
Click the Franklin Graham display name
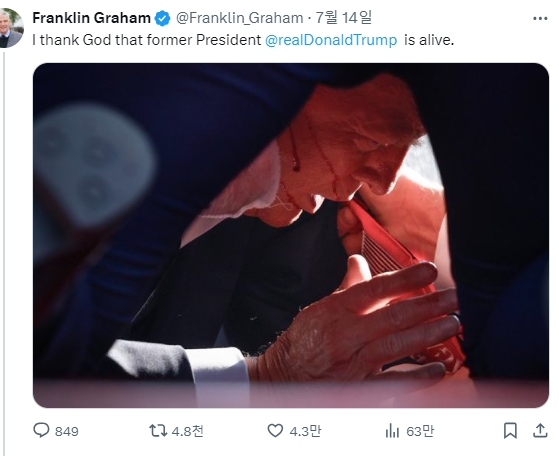(91, 18)
